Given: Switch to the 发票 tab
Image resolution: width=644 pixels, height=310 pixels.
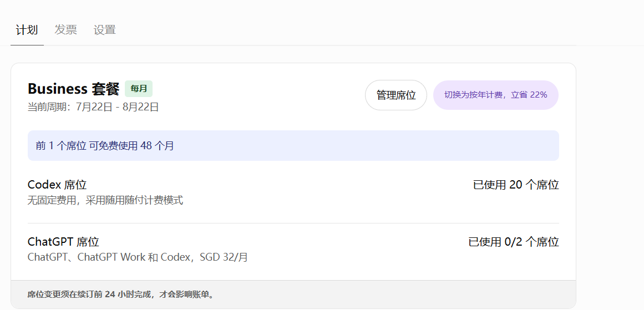Looking at the screenshot, I should click(65, 30).
